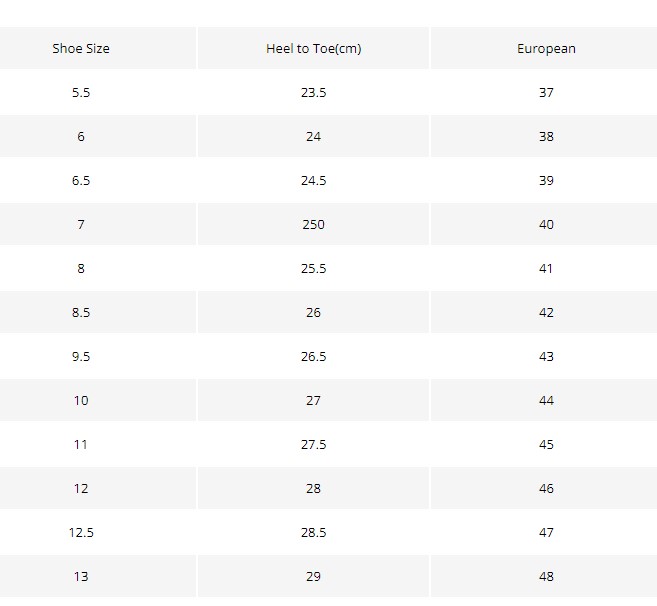
Task: Select shoe size 12.5 cell
Action: 81,533
